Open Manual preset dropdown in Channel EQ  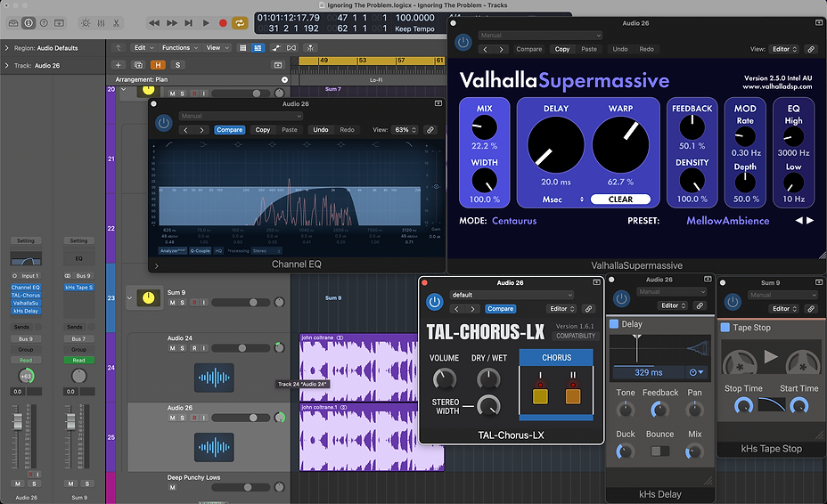coord(241,116)
